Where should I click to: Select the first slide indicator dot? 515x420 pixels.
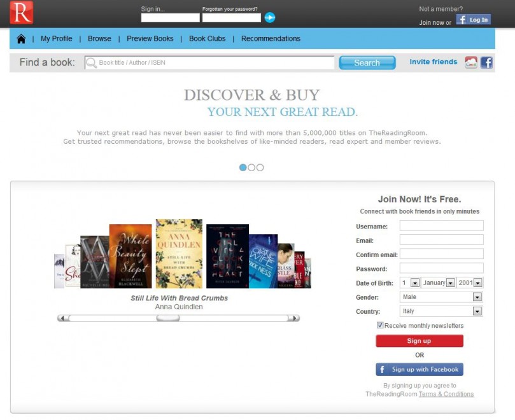(x=243, y=167)
